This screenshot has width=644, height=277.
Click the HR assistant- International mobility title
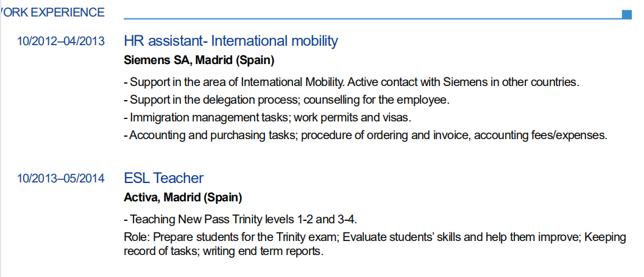coord(230,41)
